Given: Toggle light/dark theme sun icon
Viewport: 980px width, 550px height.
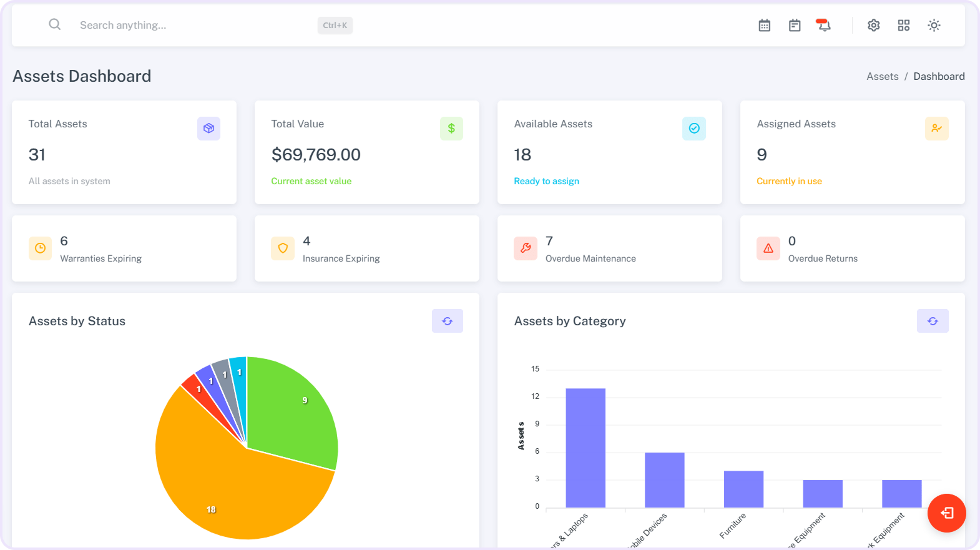Looking at the screenshot, I should (x=934, y=26).
